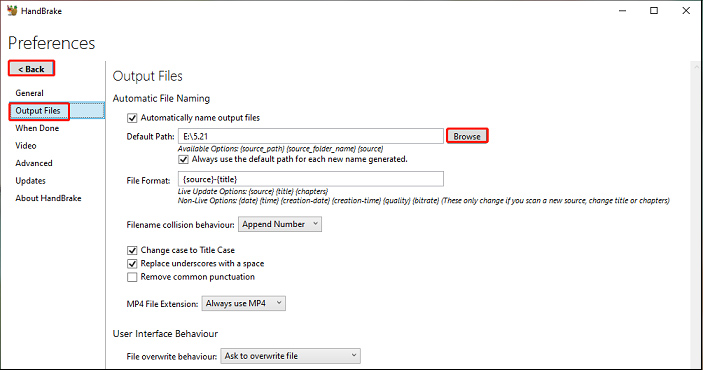
Task: Click the Non-Live Options hint text
Action: point(424,200)
